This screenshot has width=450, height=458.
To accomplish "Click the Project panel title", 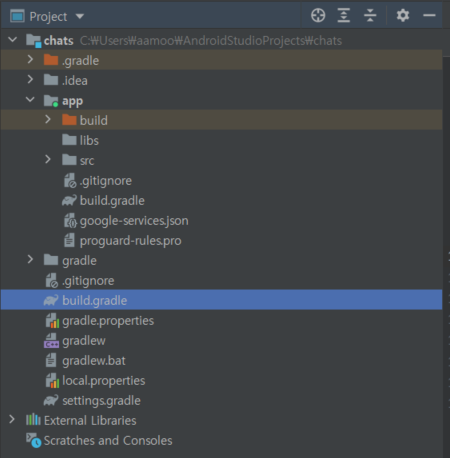I will click(48, 16).
